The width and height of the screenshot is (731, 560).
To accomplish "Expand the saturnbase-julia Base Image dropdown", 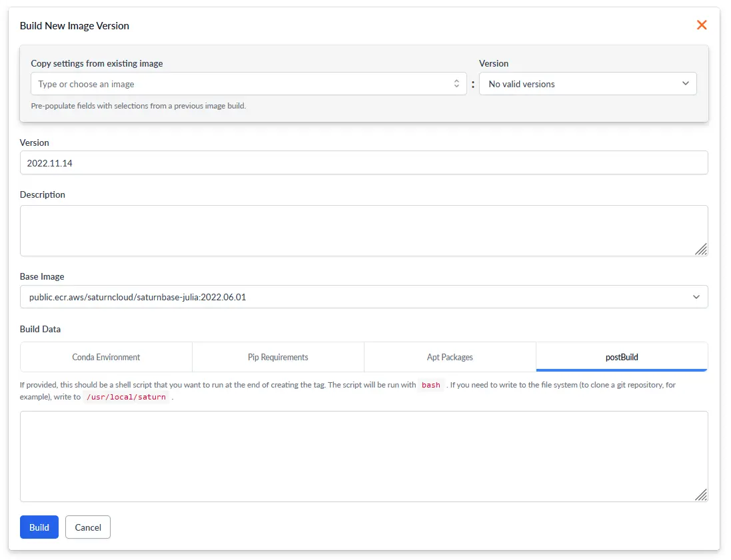I will pyautogui.click(x=360, y=297).
